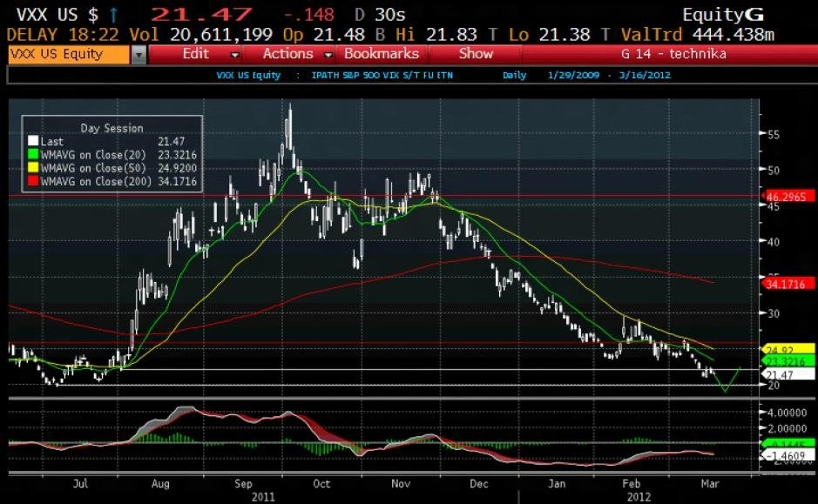Click the legend value 24.9200
Viewport: 818px width, 504px height.
(x=177, y=168)
